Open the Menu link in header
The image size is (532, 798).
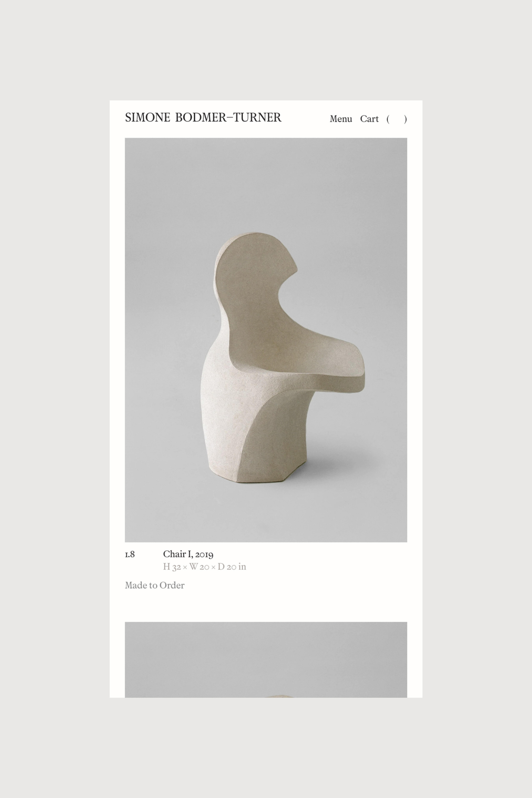[x=341, y=119]
